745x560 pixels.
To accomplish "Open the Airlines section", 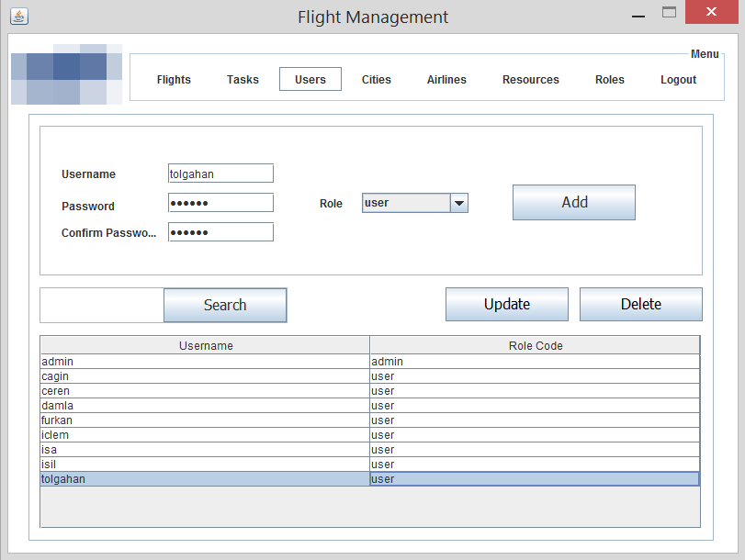I will coord(446,80).
